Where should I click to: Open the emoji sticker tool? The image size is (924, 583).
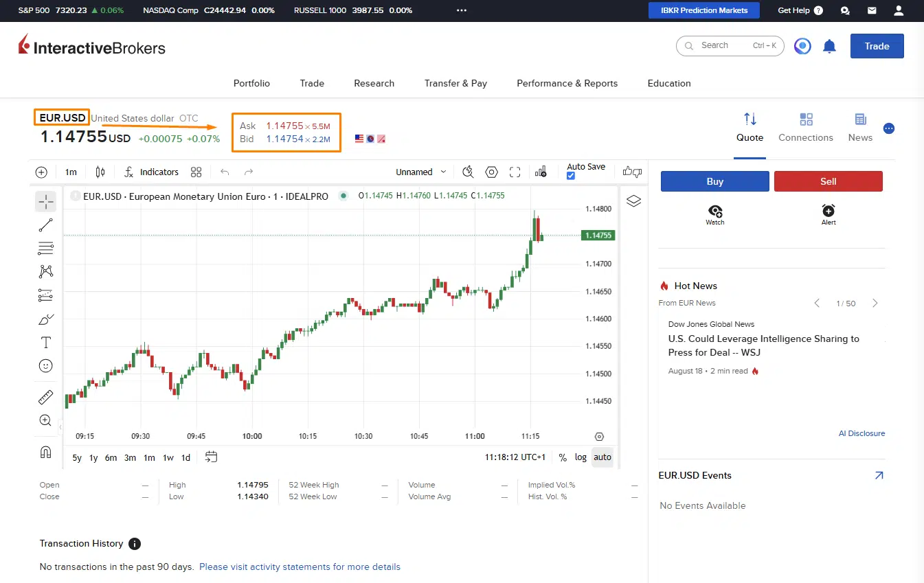pos(46,366)
